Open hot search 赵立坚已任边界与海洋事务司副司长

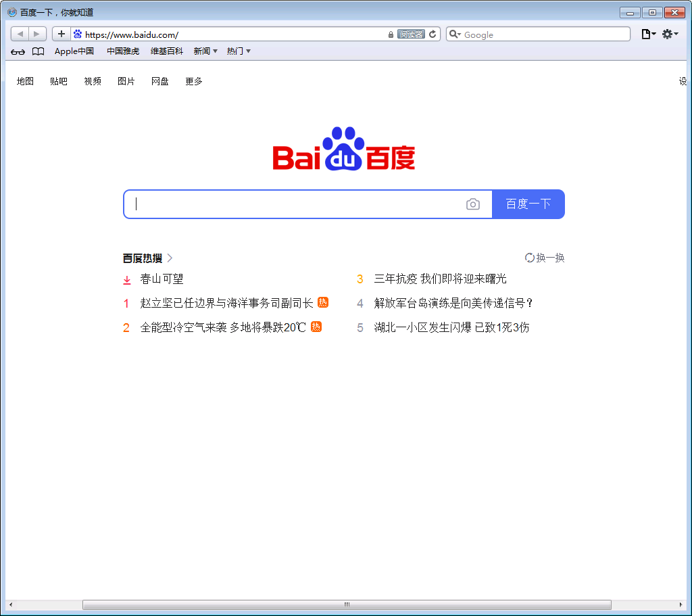[226, 304]
